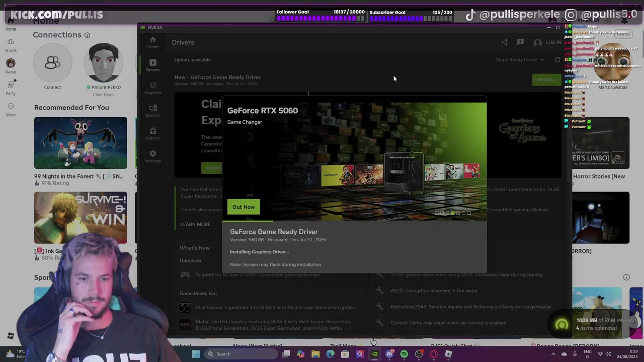Open the Home section in NVIDIA sidebar

pos(152,42)
